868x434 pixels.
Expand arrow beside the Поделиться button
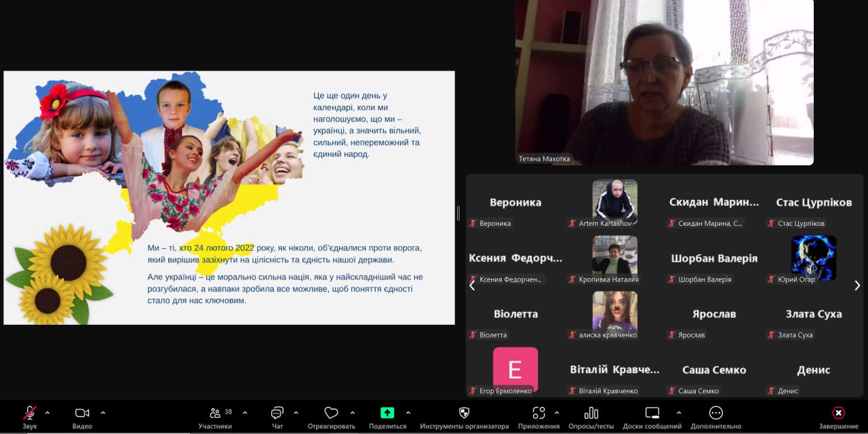coord(408,412)
